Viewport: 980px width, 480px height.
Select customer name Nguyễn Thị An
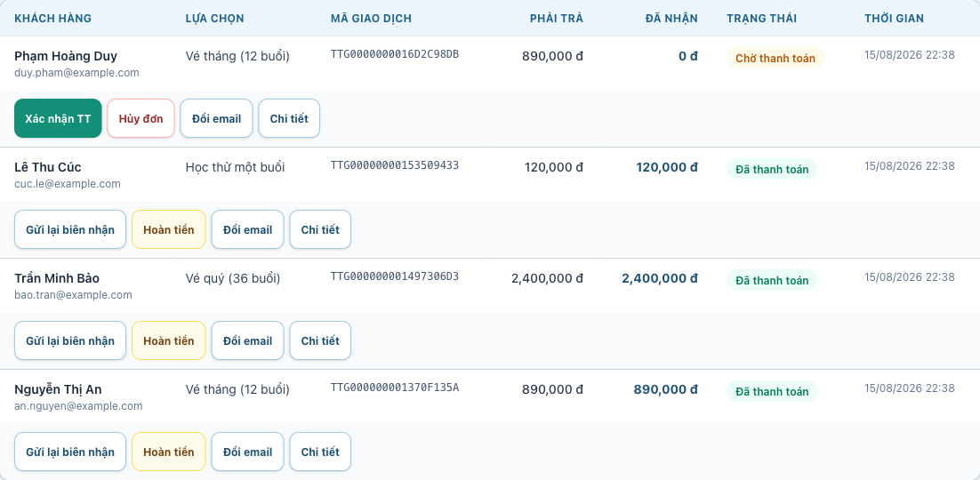coord(58,390)
